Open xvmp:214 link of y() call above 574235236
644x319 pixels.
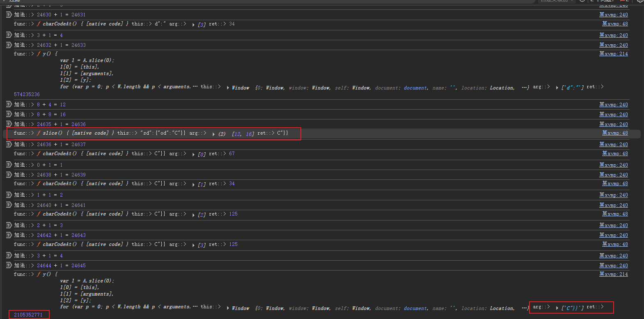click(x=613, y=54)
